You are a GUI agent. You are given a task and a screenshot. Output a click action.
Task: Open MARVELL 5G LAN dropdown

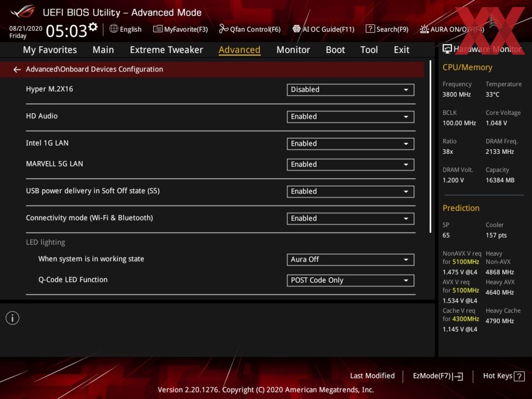(350, 164)
